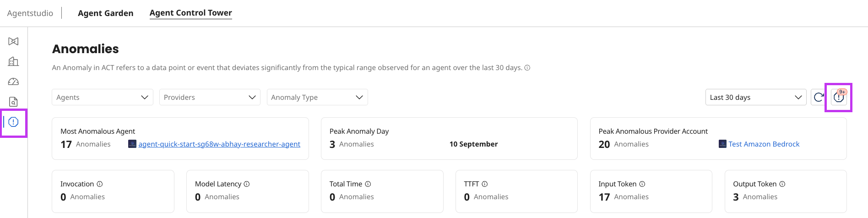Open the Providers dropdown
The height and width of the screenshot is (218, 868).
coord(210,97)
